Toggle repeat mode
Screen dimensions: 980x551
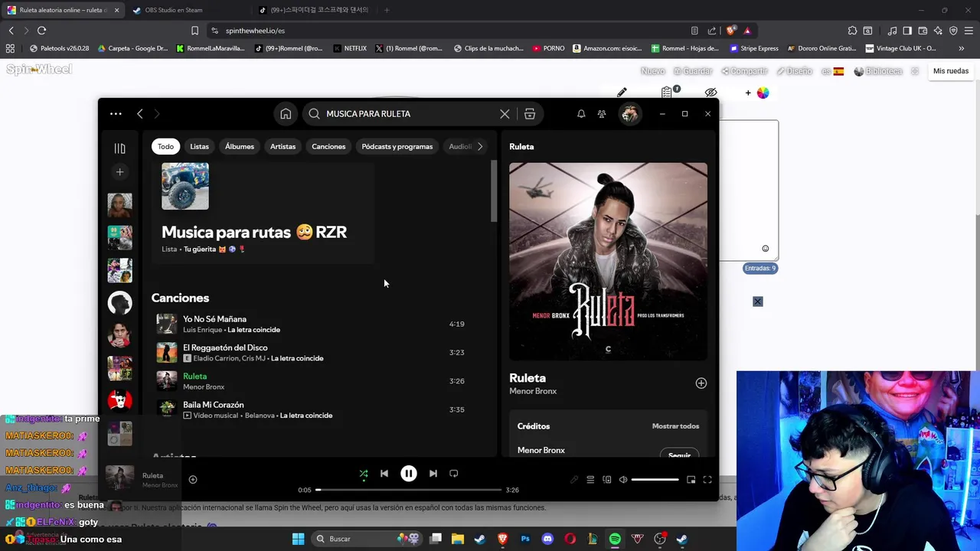click(x=453, y=474)
